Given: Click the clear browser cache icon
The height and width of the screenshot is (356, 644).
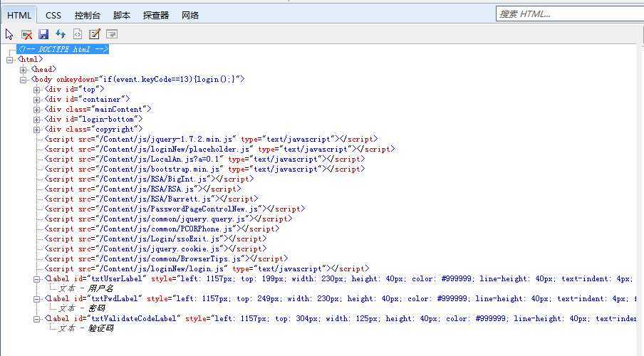Looking at the screenshot, I should pyautogui.click(x=26, y=34).
